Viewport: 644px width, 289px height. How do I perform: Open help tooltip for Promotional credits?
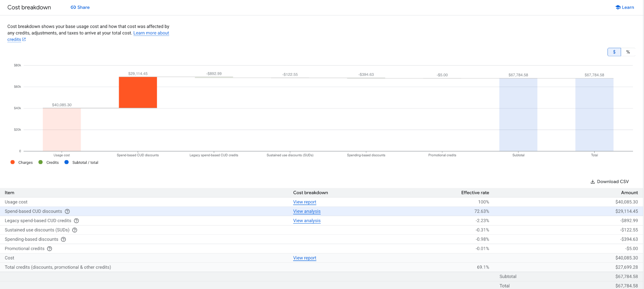(49, 248)
